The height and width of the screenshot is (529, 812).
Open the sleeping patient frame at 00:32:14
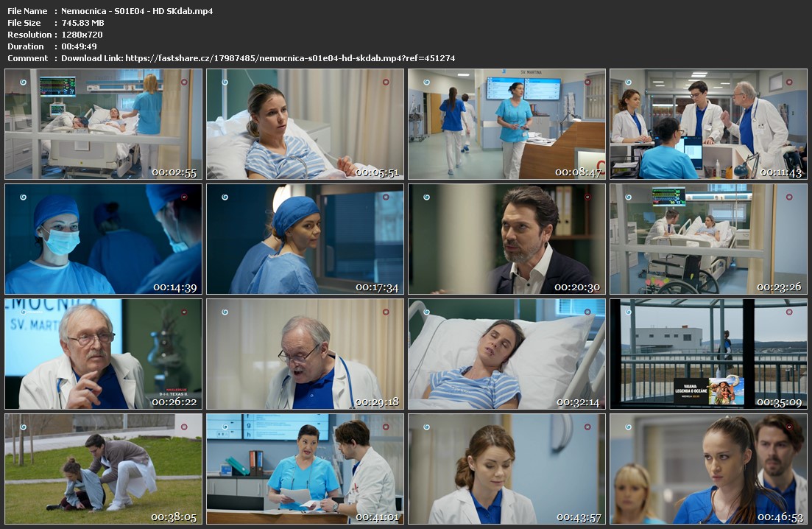click(506, 354)
